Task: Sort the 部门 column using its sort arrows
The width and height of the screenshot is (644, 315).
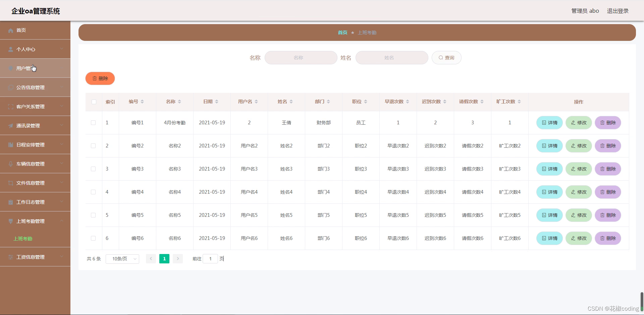Action: coord(328,102)
